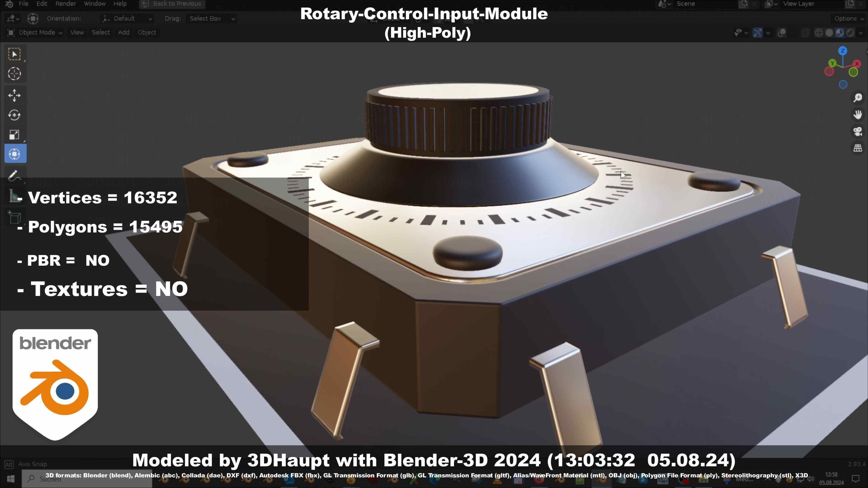Click the transform gizmo icon beside Orientation

tap(33, 19)
